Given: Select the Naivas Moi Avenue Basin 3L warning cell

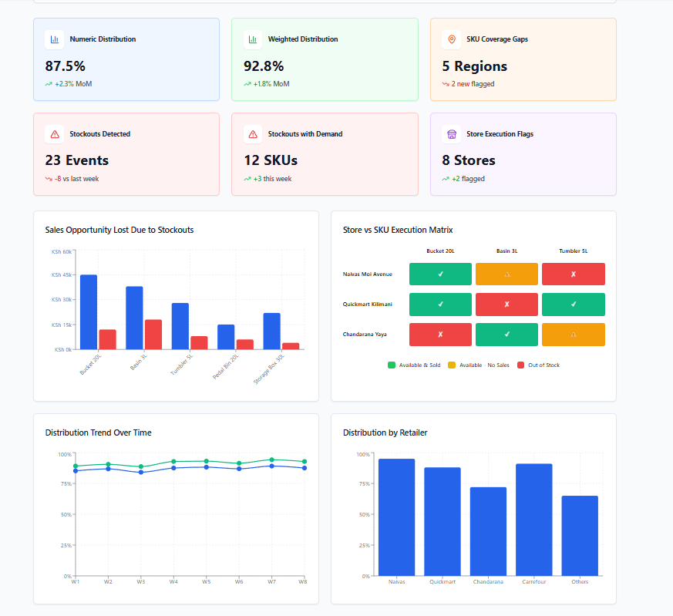Looking at the screenshot, I should (507, 274).
